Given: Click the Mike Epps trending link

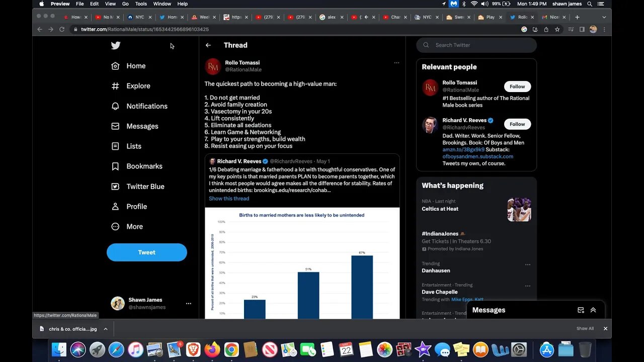Looking at the screenshot, I should 462,300.
